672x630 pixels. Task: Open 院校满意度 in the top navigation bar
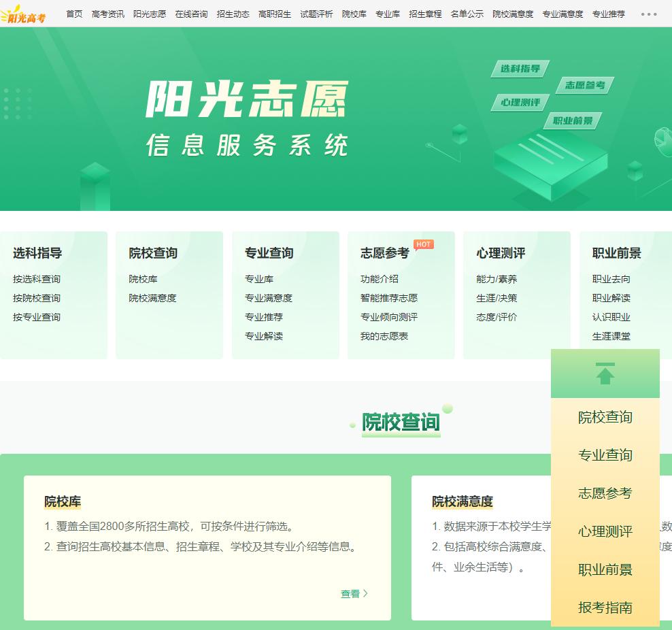click(x=513, y=14)
